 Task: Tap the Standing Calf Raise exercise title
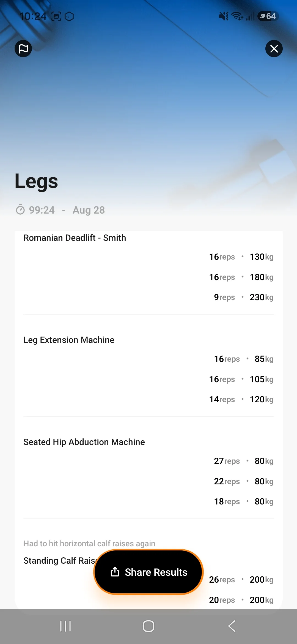pyautogui.click(x=59, y=561)
